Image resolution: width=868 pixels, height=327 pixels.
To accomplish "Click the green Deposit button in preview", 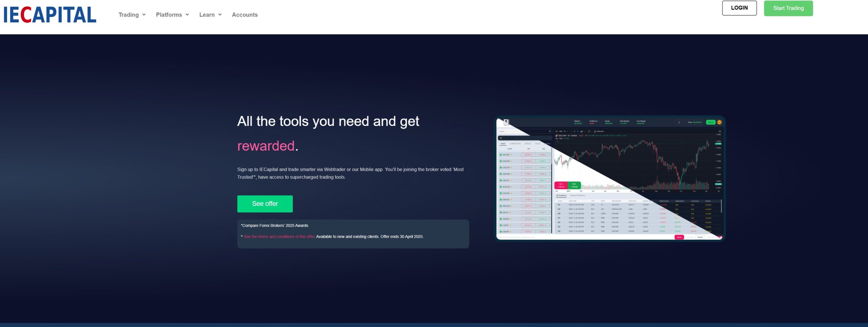I will point(710,122).
